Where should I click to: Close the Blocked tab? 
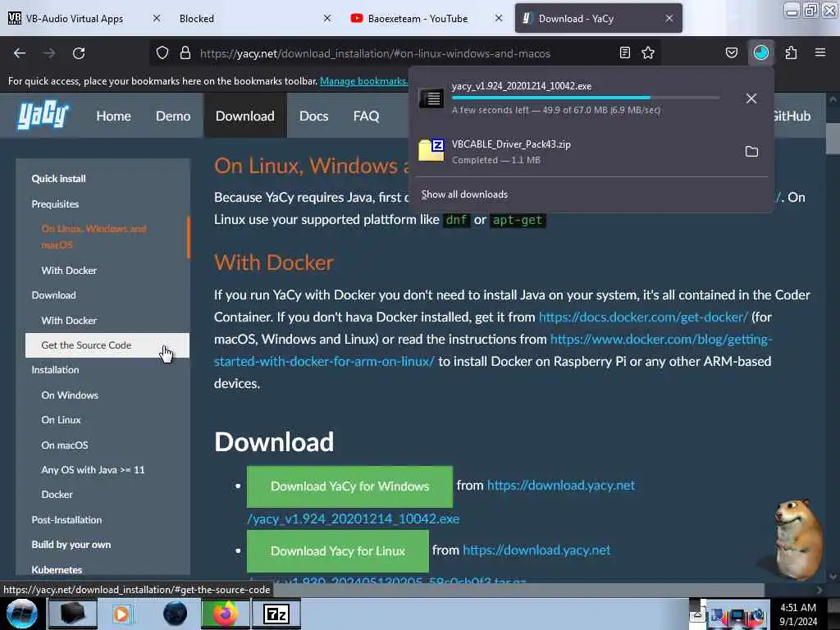click(x=327, y=18)
